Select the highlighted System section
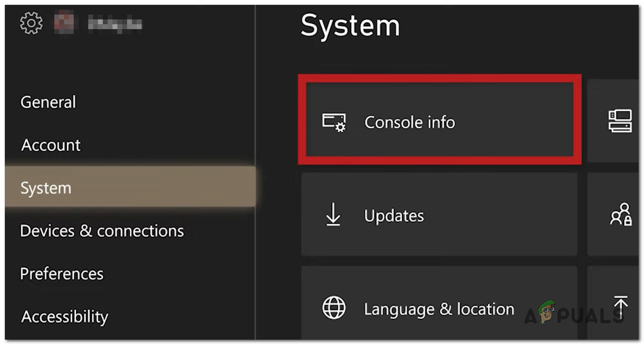Viewport: 644px width, 345px height. pyautogui.click(x=46, y=188)
